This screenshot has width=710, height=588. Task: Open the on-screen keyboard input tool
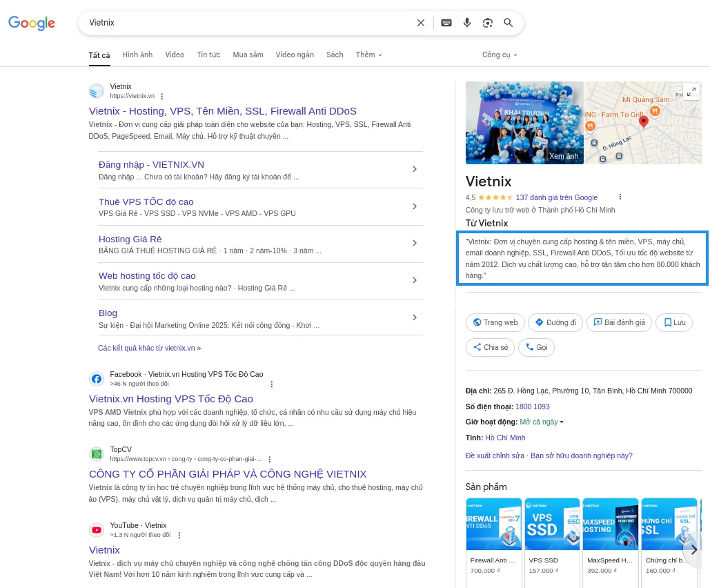[x=446, y=23]
